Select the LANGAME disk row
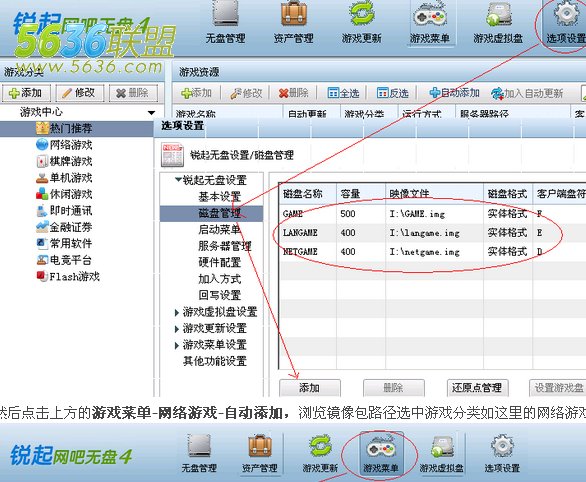Image resolution: width=586 pixels, height=482 pixels. pos(432,233)
